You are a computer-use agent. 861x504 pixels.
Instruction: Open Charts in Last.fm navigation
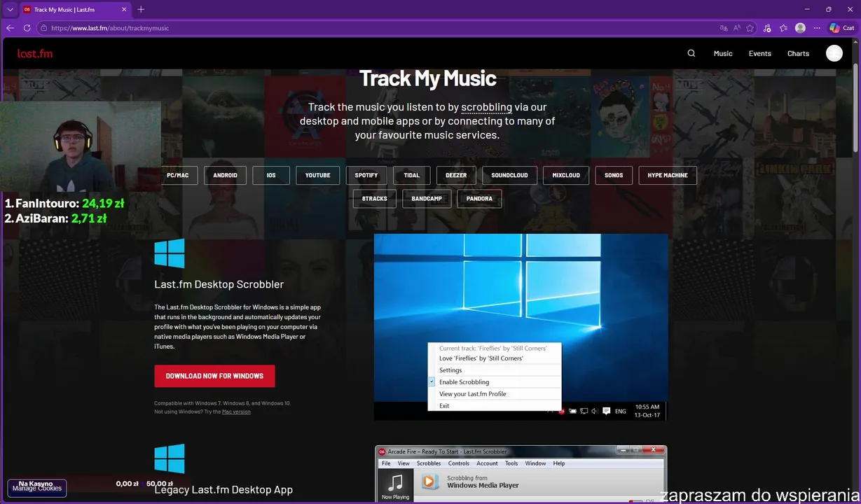pos(798,53)
